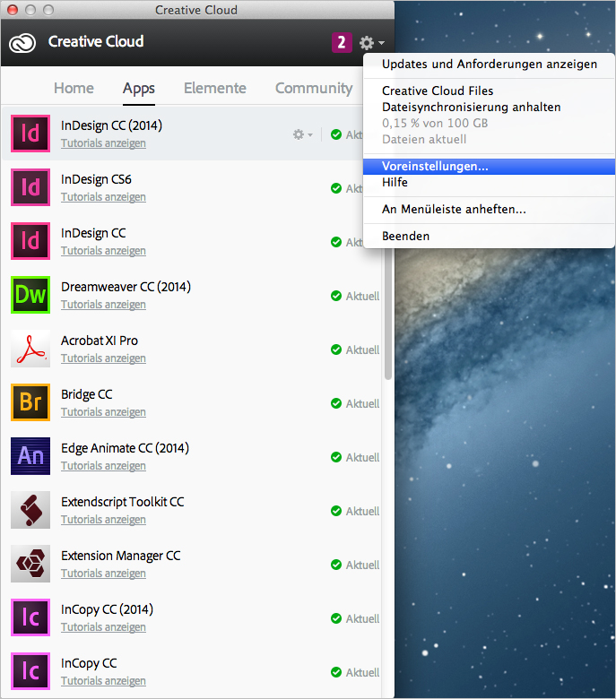Click the Bridge CC app icon
The height and width of the screenshot is (699, 616).
[x=30, y=402]
